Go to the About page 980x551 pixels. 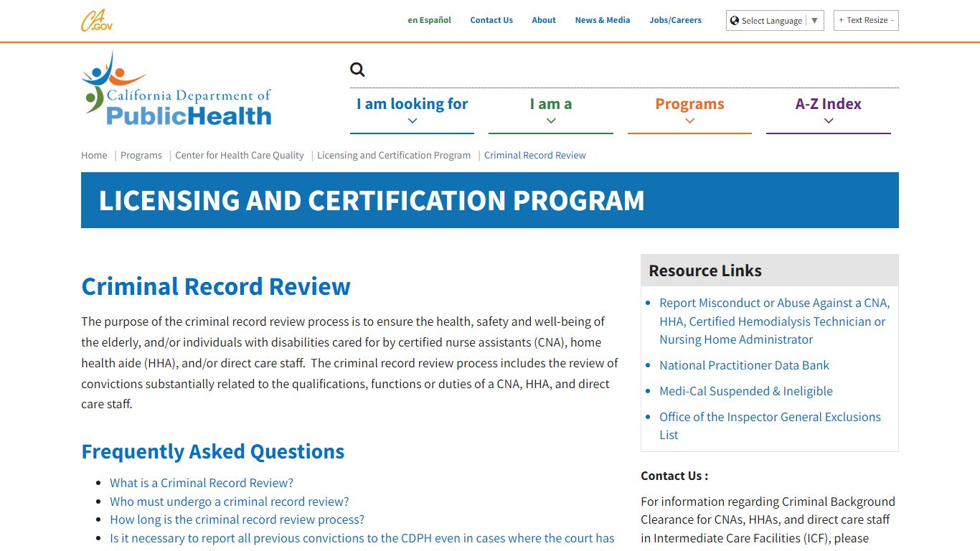tap(544, 20)
